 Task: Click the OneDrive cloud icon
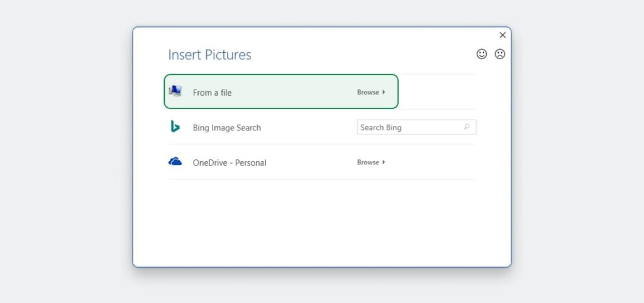tap(175, 162)
